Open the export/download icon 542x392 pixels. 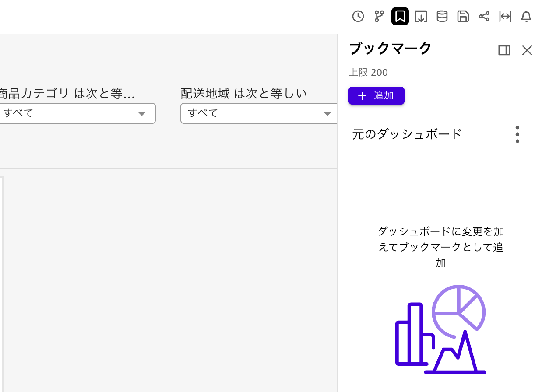[421, 16]
